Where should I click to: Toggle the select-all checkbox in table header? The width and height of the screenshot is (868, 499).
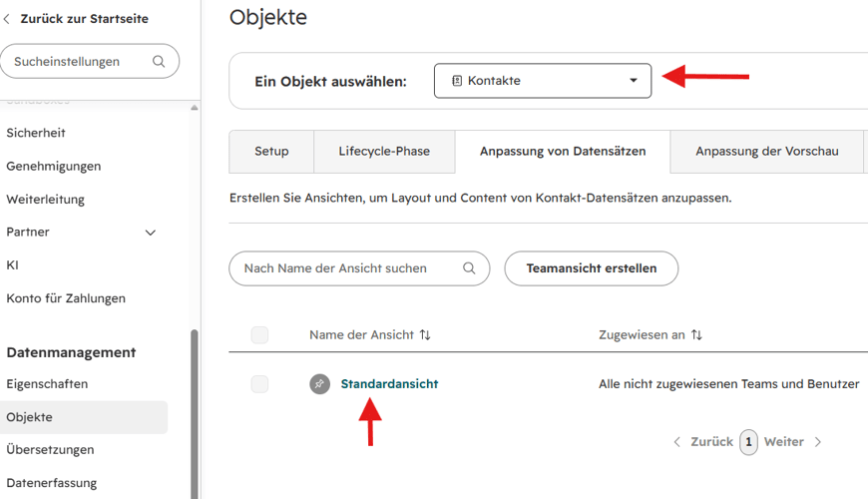(259, 335)
